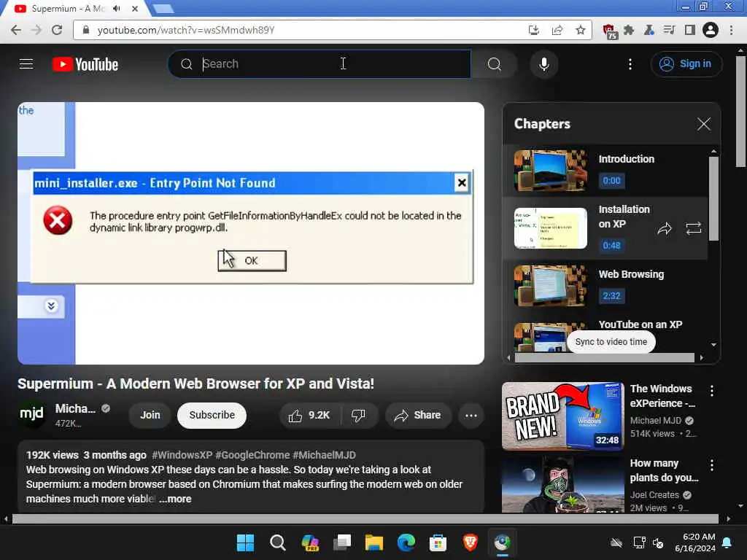This screenshot has height=560, width=747.
Task: Expand description with ...more
Action: (176, 499)
